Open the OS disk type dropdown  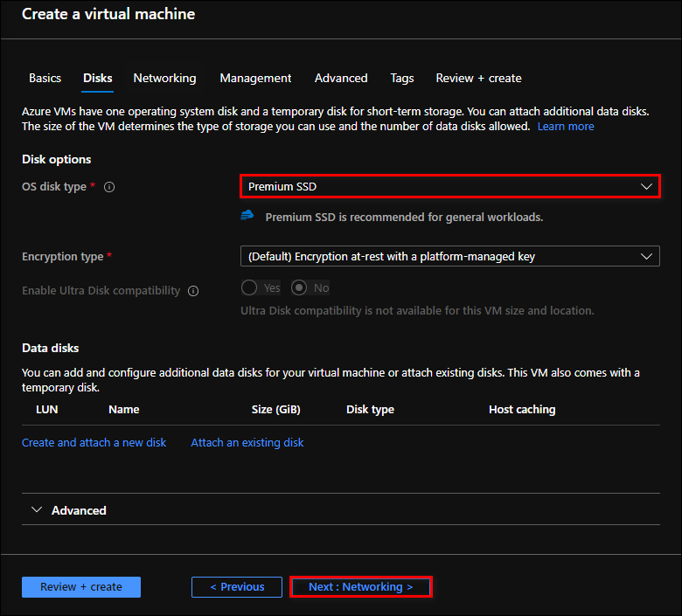click(449, 186)
